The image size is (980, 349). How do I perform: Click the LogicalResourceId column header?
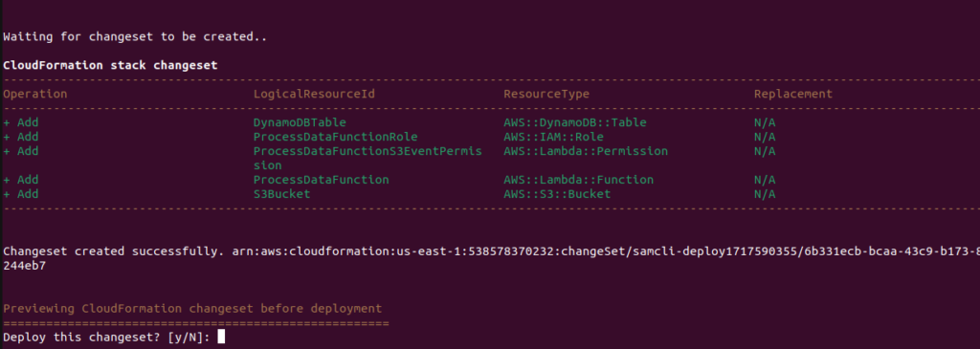pyautogui.click(x=314, y=95)
